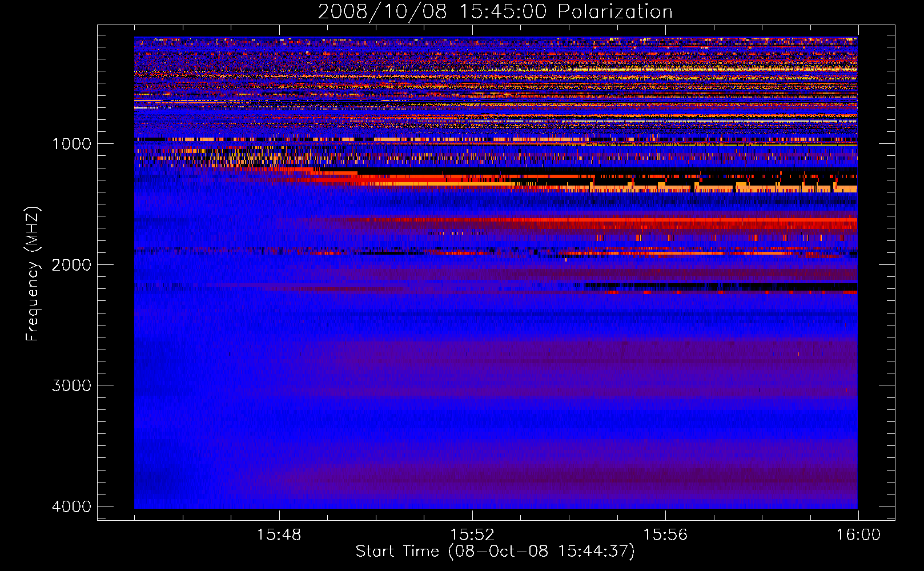Select the 2000 frequency axis label
This screenshot has height=571, width=924.
[x=71, y=264]
